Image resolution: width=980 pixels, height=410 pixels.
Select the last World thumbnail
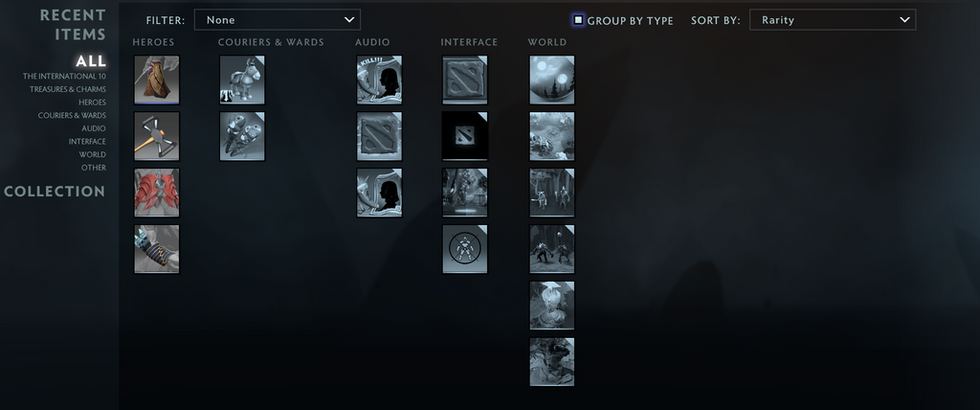pos(552,361)
